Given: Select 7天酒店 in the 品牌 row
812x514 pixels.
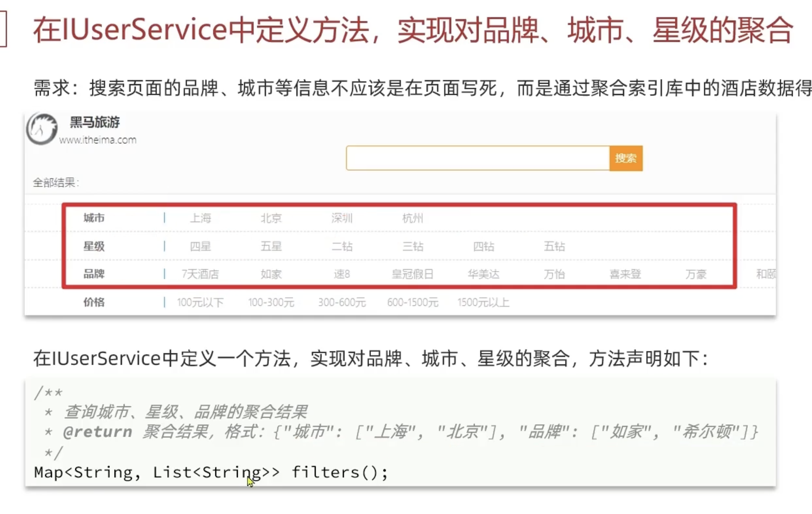Looking at the screenshot, I should [x=201, y=274].
